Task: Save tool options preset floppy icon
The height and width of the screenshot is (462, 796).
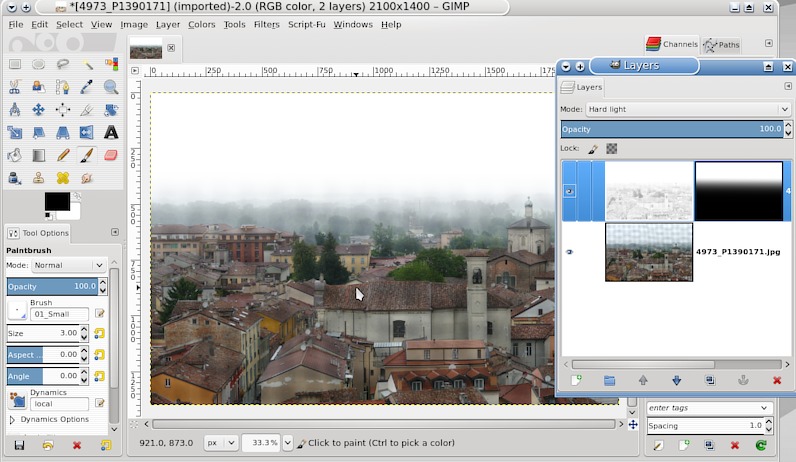Action: (19, 445)
